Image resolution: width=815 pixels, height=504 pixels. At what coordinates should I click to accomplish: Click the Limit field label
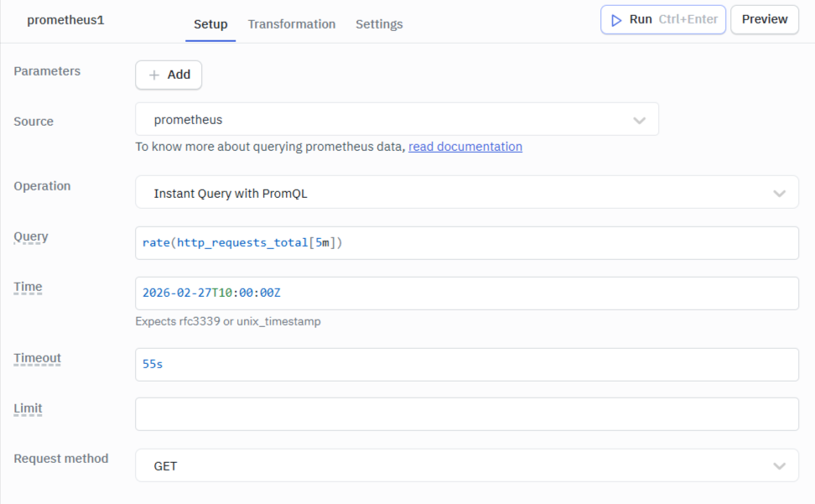[x=28, y=408]
